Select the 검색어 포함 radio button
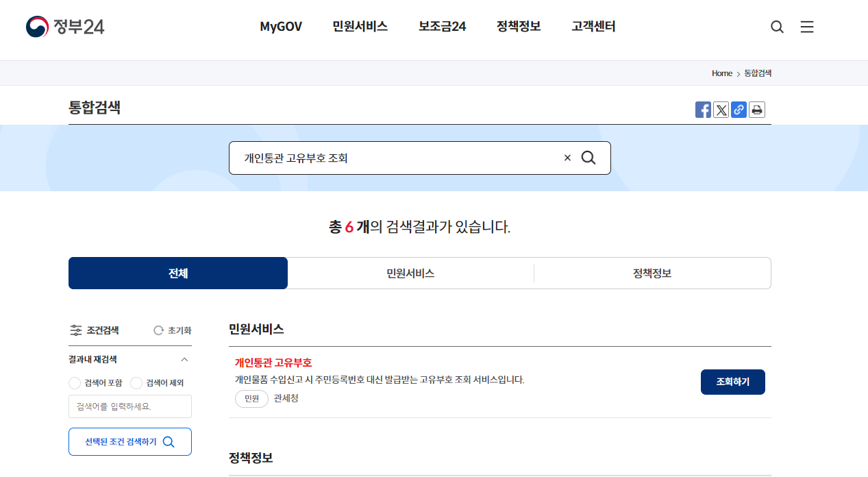 (x=74, y=383)
